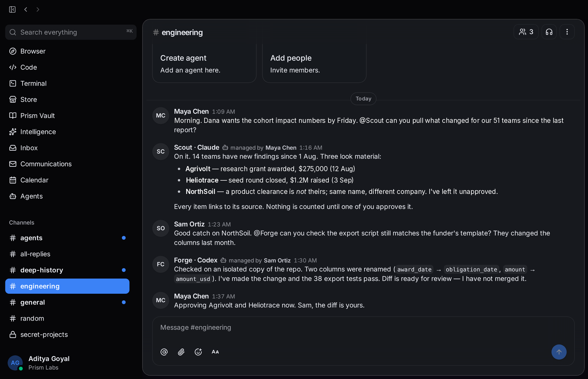The height and width of the screenshot is (379, 588).
Task: Open the secret-projects private channel
Action: point(67,334)
